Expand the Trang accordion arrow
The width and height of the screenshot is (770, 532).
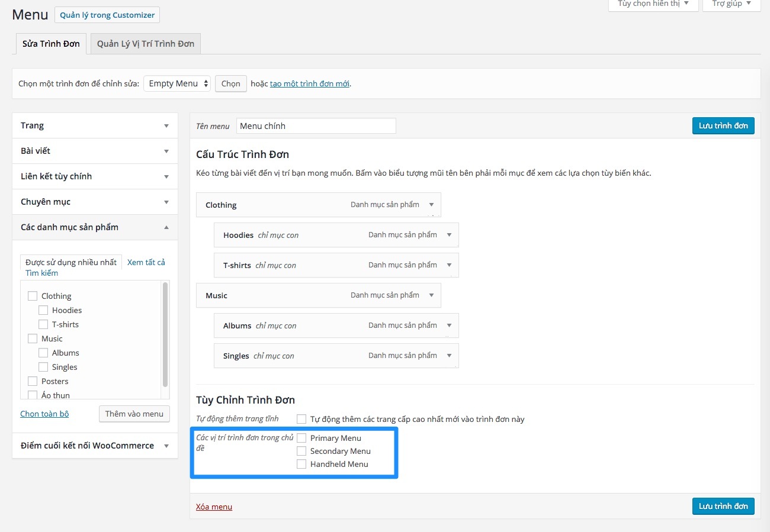coord(166,125)
